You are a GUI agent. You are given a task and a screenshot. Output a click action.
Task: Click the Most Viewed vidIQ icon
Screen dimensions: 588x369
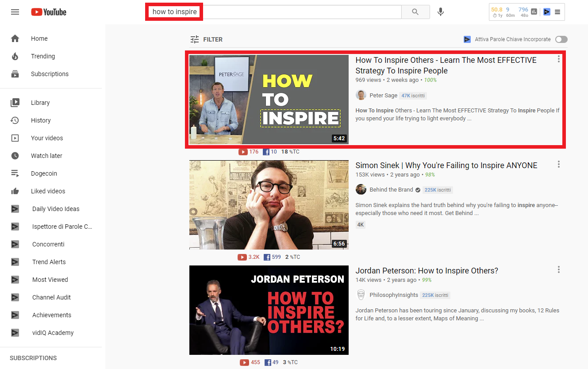[x=15, y=280]
